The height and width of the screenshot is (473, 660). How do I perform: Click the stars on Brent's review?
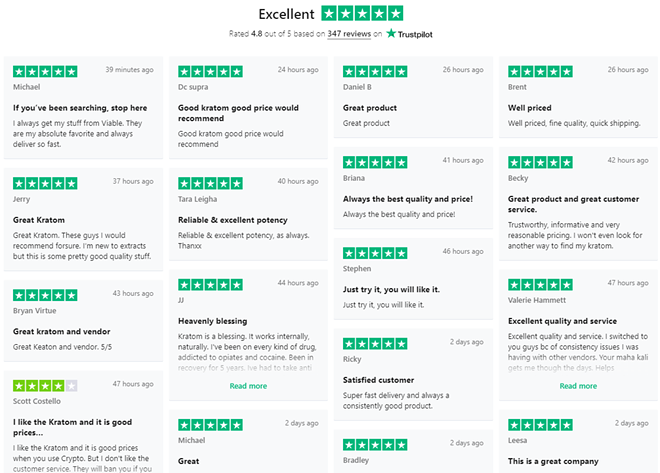pos(540,72)
